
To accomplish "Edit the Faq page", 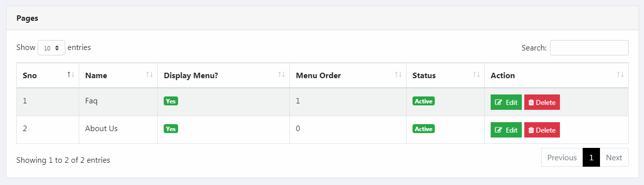I will click(506, 102).
